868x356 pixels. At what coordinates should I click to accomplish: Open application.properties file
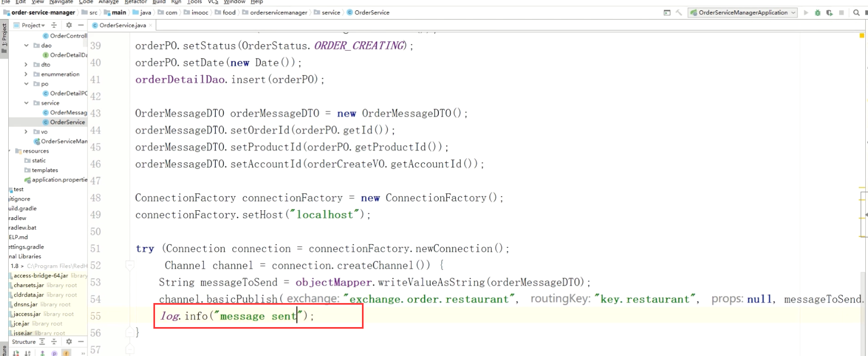pyautogui.click(x=56, y=180)
